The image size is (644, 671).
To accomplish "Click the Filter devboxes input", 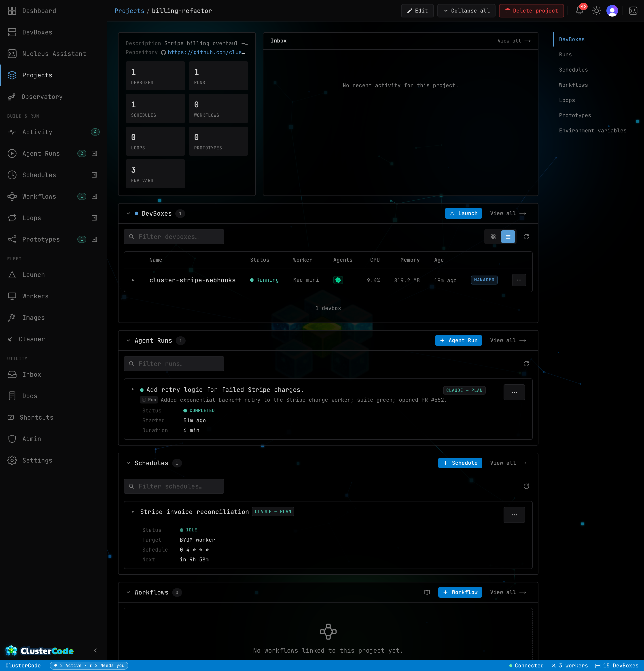I will coord(174,237).
